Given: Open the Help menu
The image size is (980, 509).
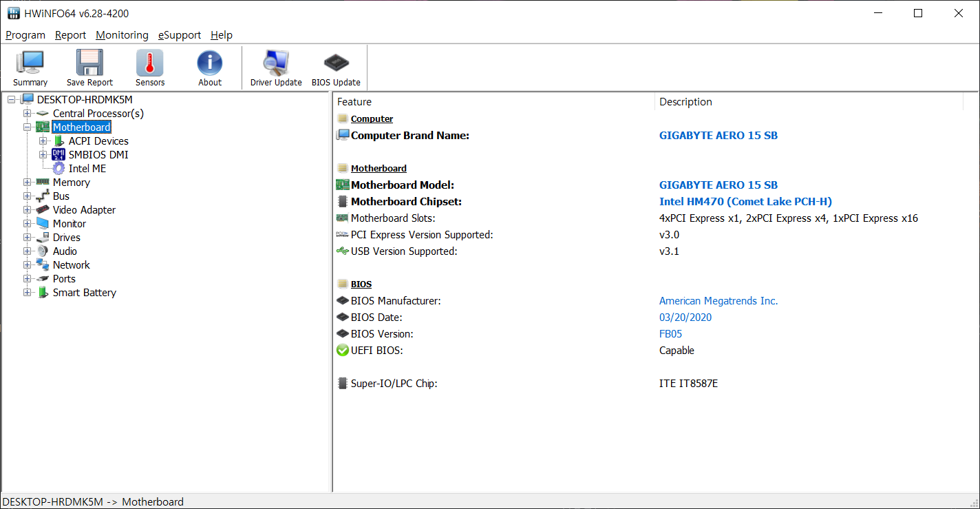Looking at the screenshot, I should tap(222, 35).
